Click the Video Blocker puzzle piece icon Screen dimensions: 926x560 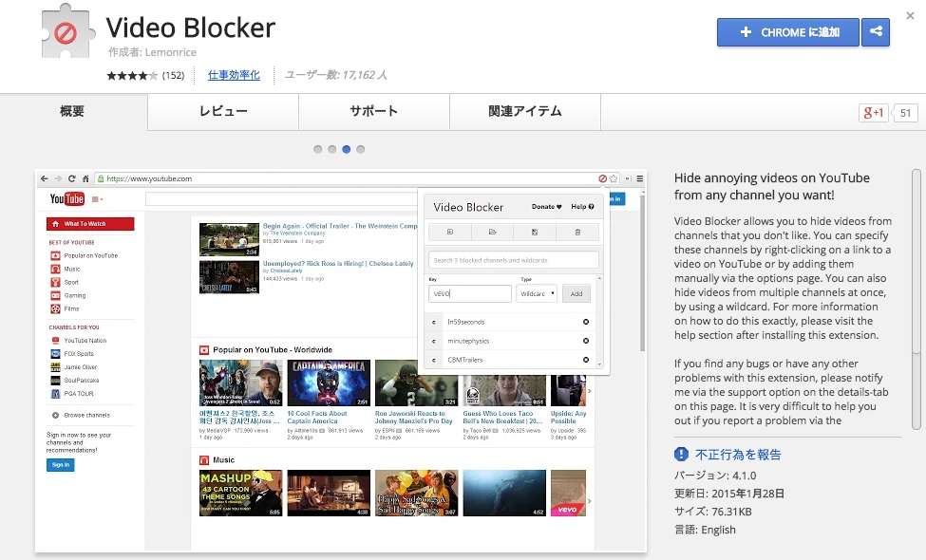[68, 31]
